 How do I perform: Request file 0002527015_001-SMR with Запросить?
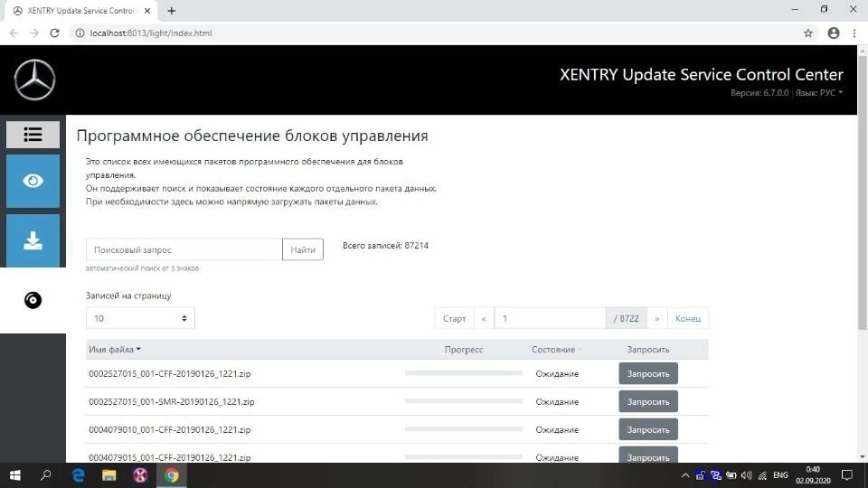(x=648, y=401)
